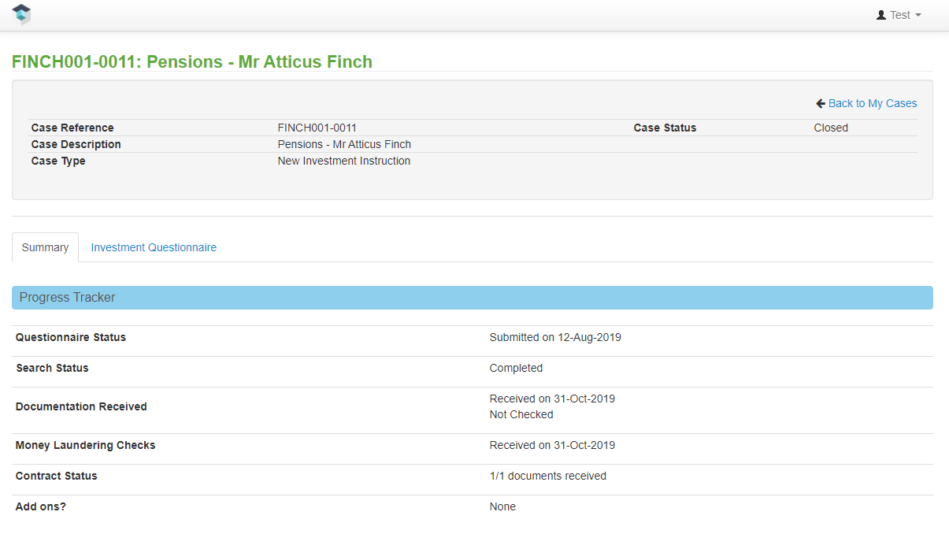Click the user profile icon beside Test

coord(880,14)
